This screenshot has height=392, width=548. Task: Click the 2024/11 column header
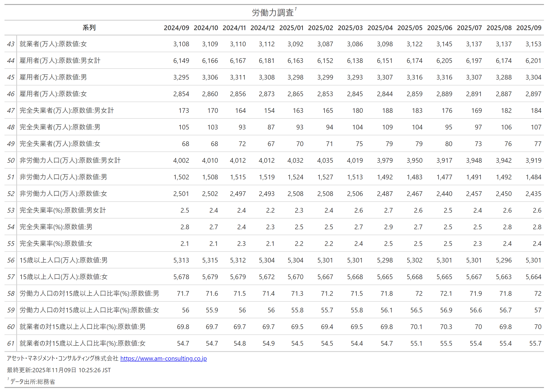[x=234, y=28]
